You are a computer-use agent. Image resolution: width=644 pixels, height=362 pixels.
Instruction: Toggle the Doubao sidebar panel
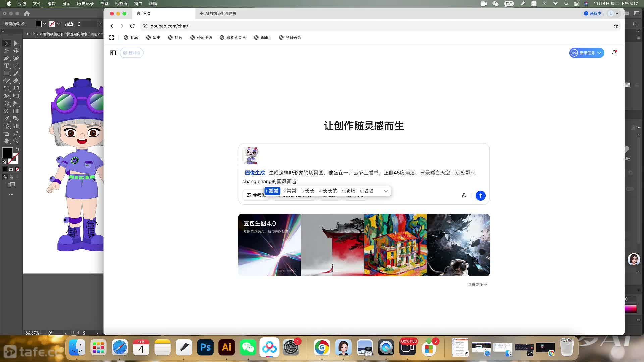[113, 53]
